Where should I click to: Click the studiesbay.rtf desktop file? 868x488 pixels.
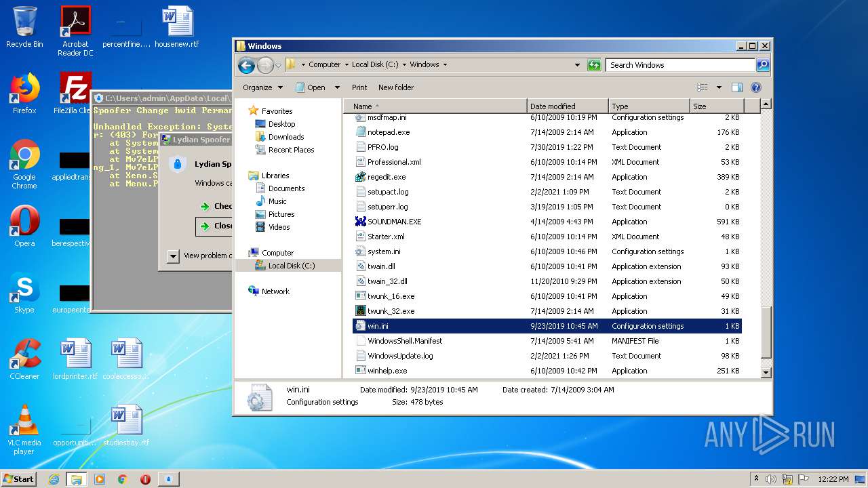[x=126, y=426]
